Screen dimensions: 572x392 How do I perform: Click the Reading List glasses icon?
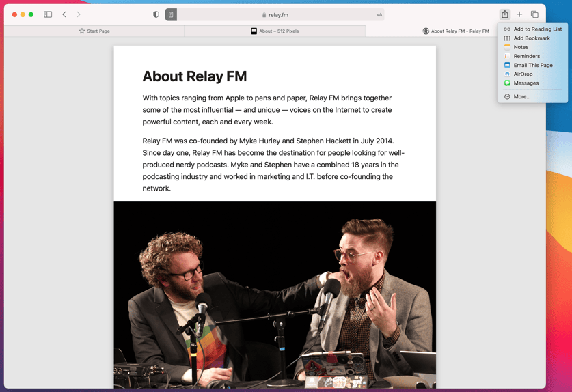(x=507, y=29)
